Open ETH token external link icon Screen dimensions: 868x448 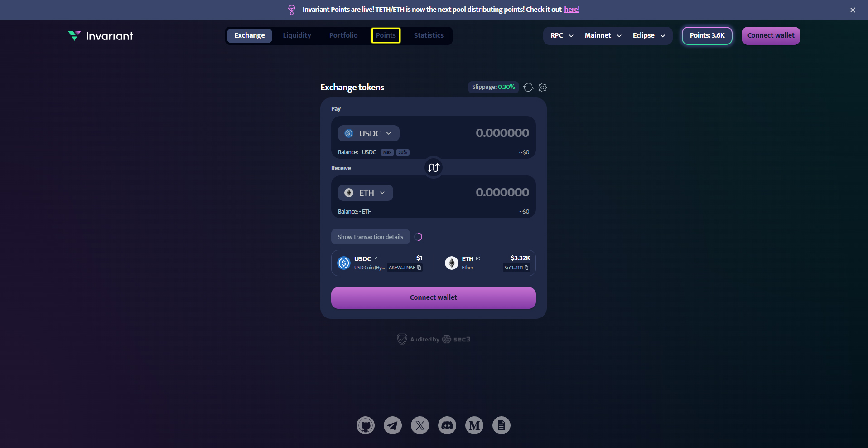coord(478,258)
